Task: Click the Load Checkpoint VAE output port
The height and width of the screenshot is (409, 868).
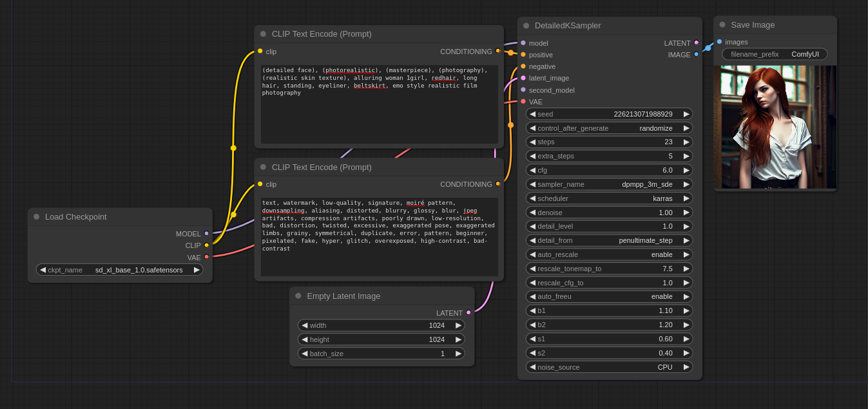Action: 206,257
